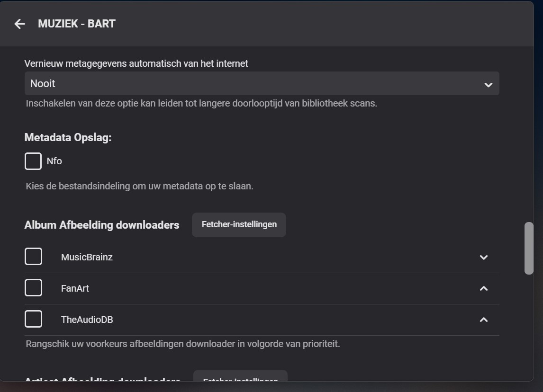This screenshot has width=543, height=392.
Task: Move MusicBrainz down in priority order
Action: [x=483, y=258]
